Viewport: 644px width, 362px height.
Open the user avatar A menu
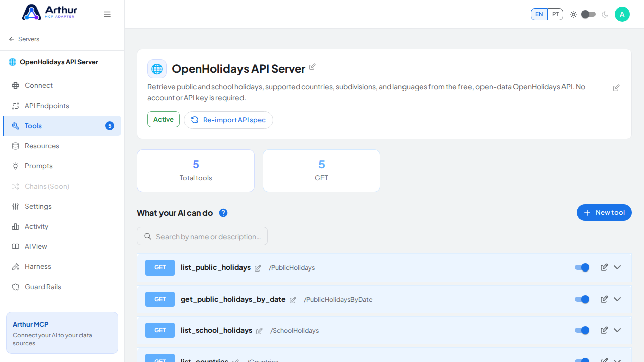click(622, 14)
